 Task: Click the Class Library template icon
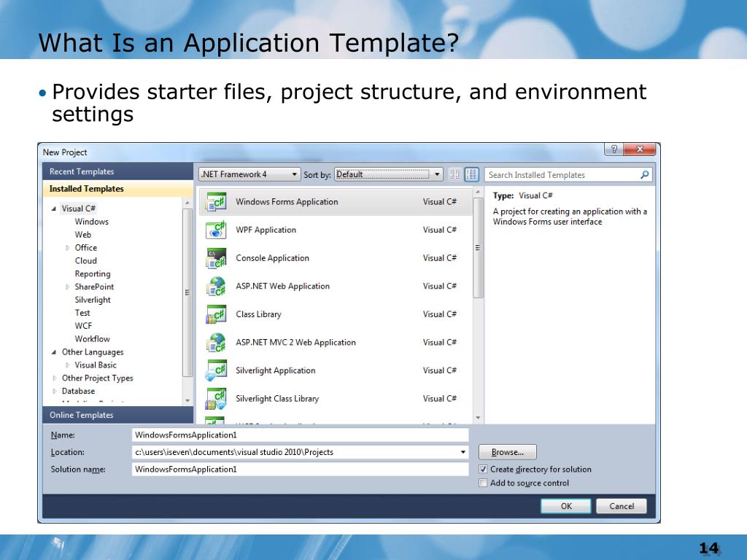coord(216,314)
